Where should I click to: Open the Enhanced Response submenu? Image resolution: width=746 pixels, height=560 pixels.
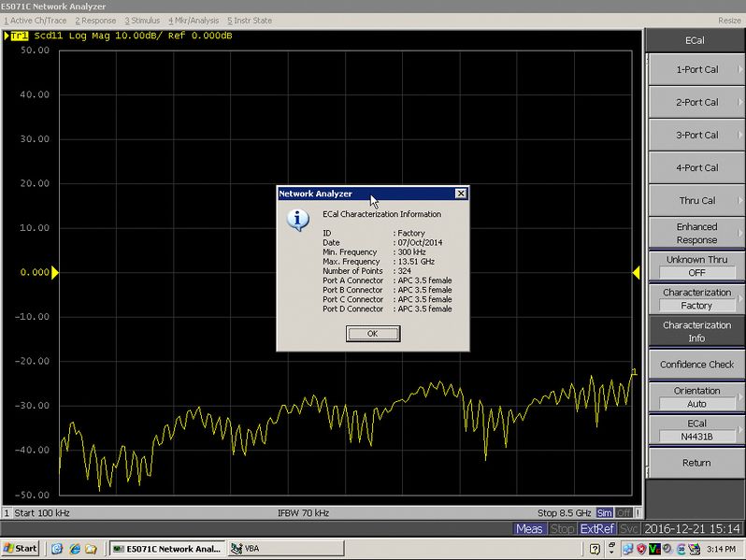click(696, 233)
